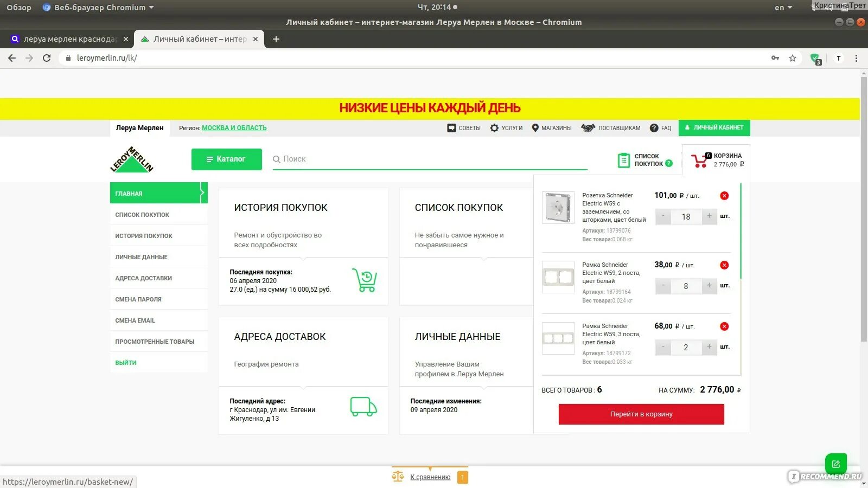This screenshot has width=868, height=488.
Task: Decrease quantity of 3 поста Рамка
Action: tap(663, 347)
